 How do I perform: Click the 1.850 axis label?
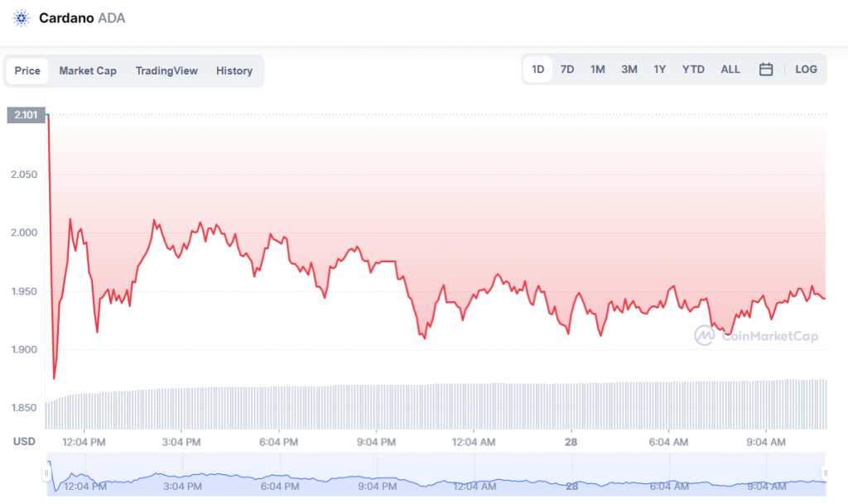(x=24, y=408)
